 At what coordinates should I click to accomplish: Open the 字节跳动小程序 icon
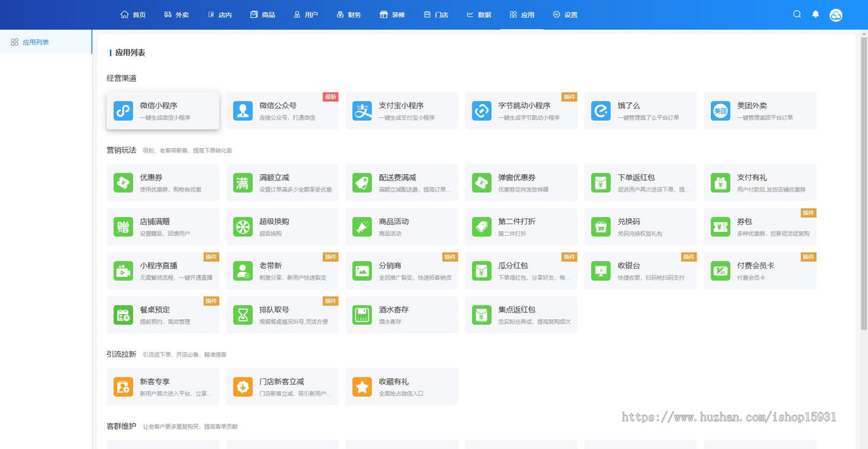[482, 111]
